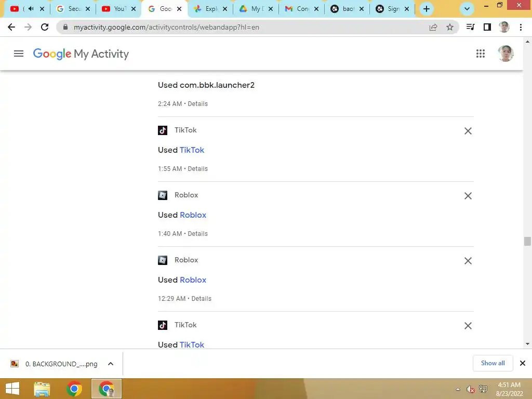View site information lock icon
This screenshot has width=532, height=399.
coord(65,27)
